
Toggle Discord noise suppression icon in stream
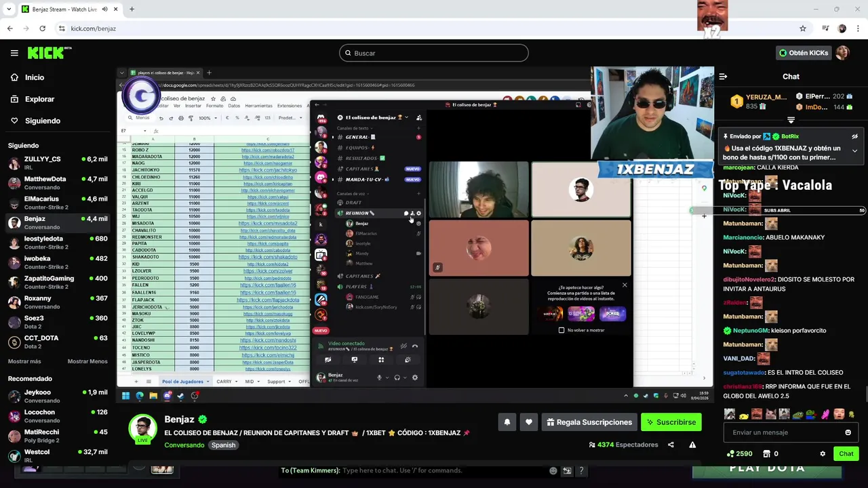(x=403, y=346)
